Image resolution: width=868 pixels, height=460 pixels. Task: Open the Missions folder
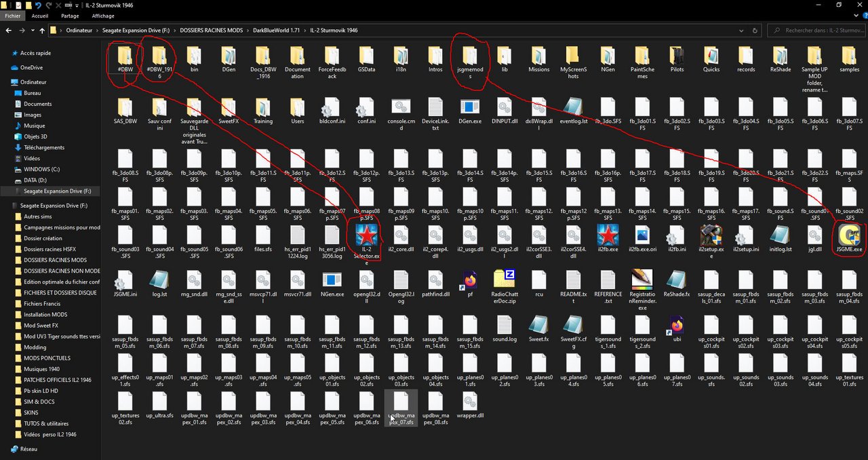(x=539, y=60)
